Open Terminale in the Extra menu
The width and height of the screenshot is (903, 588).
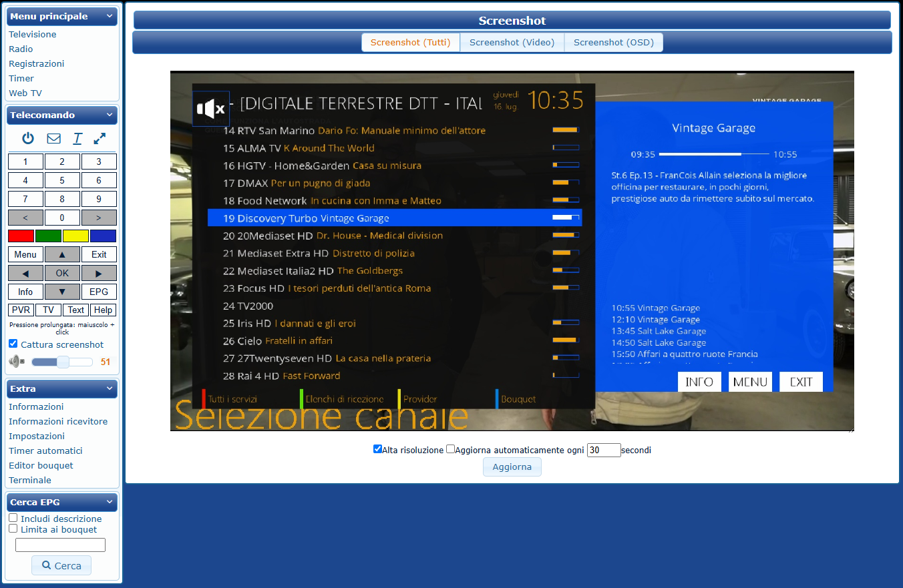[x=30, y=480]
